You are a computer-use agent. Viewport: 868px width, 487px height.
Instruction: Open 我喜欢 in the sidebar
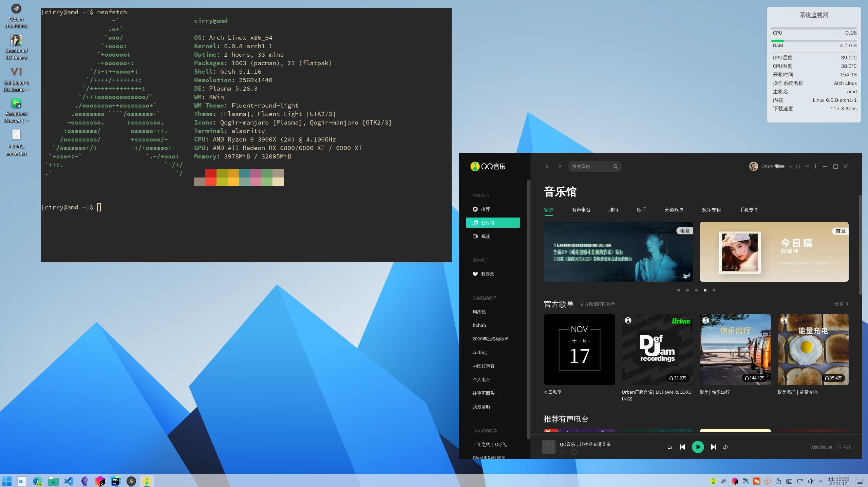pyautogui.click(x=487, y=274)
